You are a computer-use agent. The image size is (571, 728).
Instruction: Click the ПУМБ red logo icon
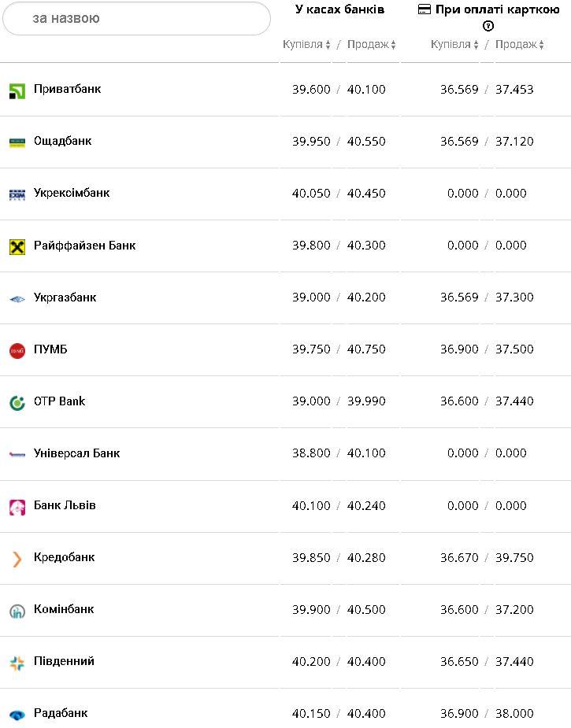point(17,350)
